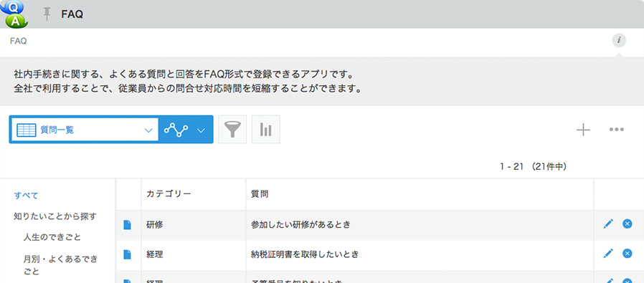
Task: Open the more options ellipsis menu
Action: tap(617, 130)
